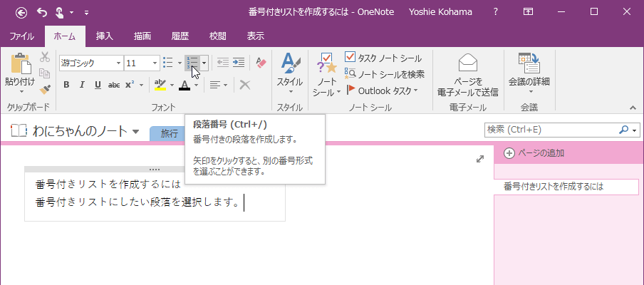This screenshot has width=644, height=285.
Task: Click the 貼り付け paste icon
Action: coord(20,63)
